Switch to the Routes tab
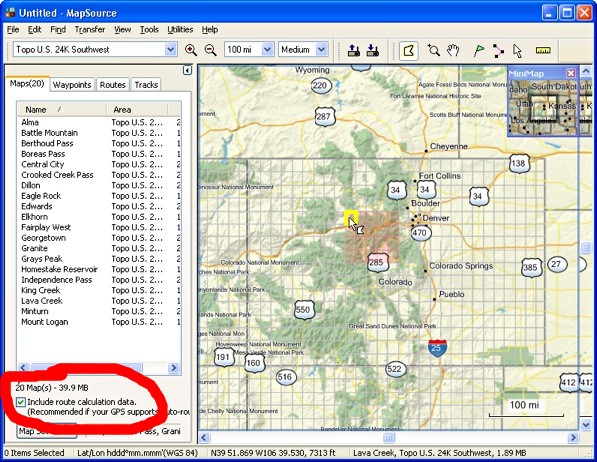Viewport: 597px width, 462px height. point(113,85)
